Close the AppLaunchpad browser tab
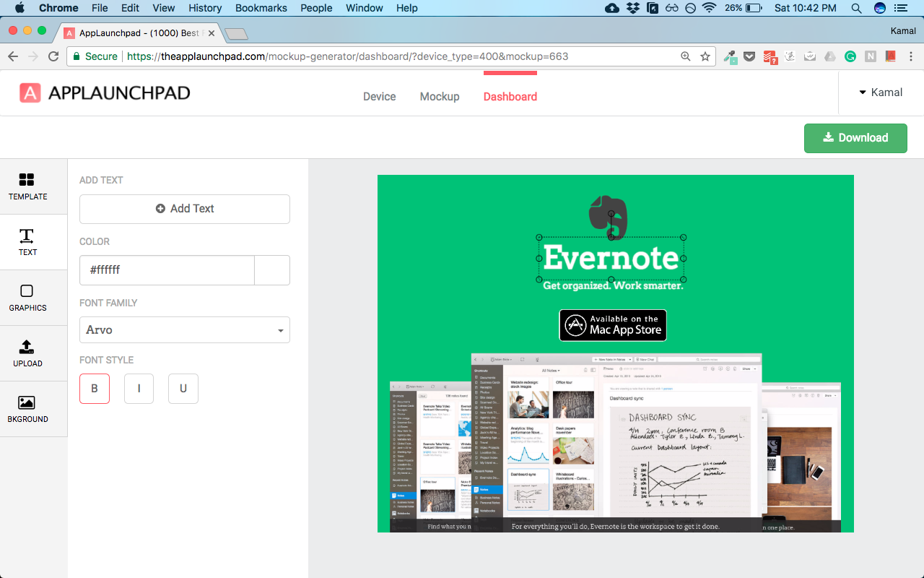This screenshot has height=578, width=924. point(212,33)
